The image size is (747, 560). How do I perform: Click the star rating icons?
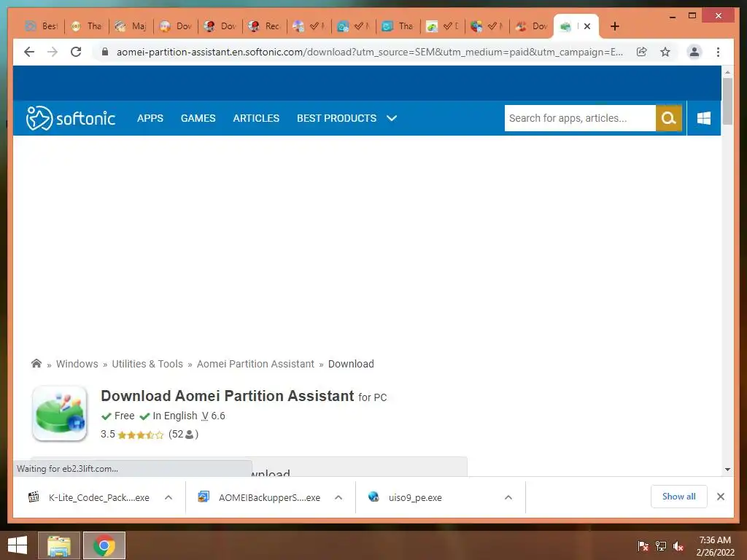coord(141,435)
